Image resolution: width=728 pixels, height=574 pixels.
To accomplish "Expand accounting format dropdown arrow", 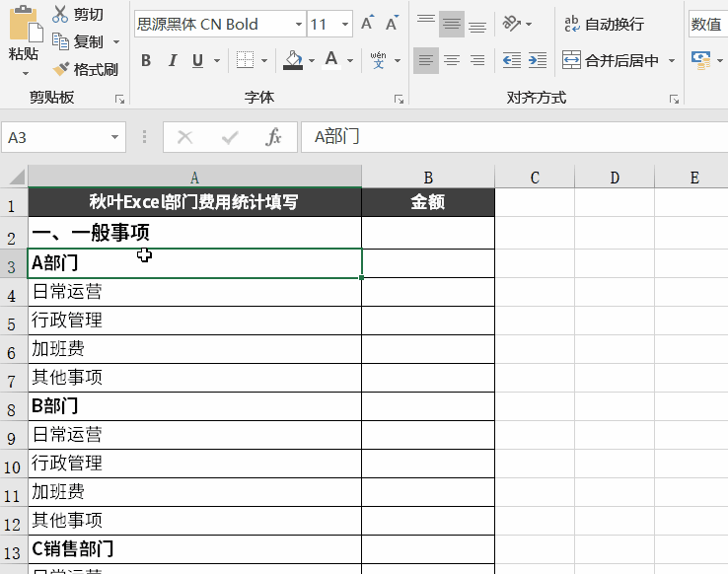I will click(x=720, y=61).
